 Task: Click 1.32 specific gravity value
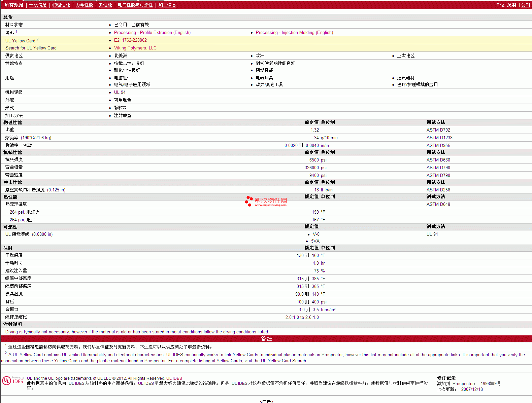point(314,130)
